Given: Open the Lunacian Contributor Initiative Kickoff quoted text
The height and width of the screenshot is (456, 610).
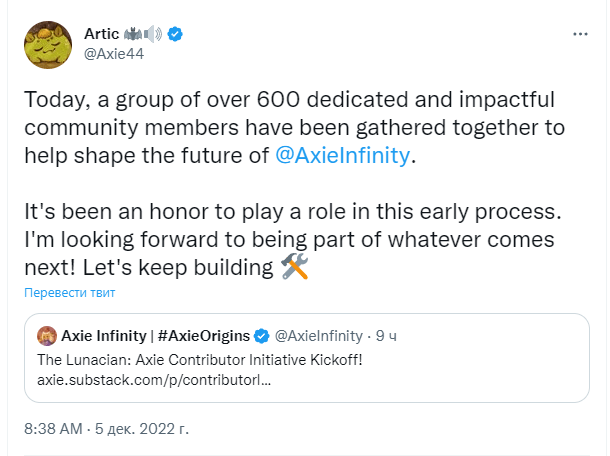Looking at the screenshot, I should (x=200, y=360).
